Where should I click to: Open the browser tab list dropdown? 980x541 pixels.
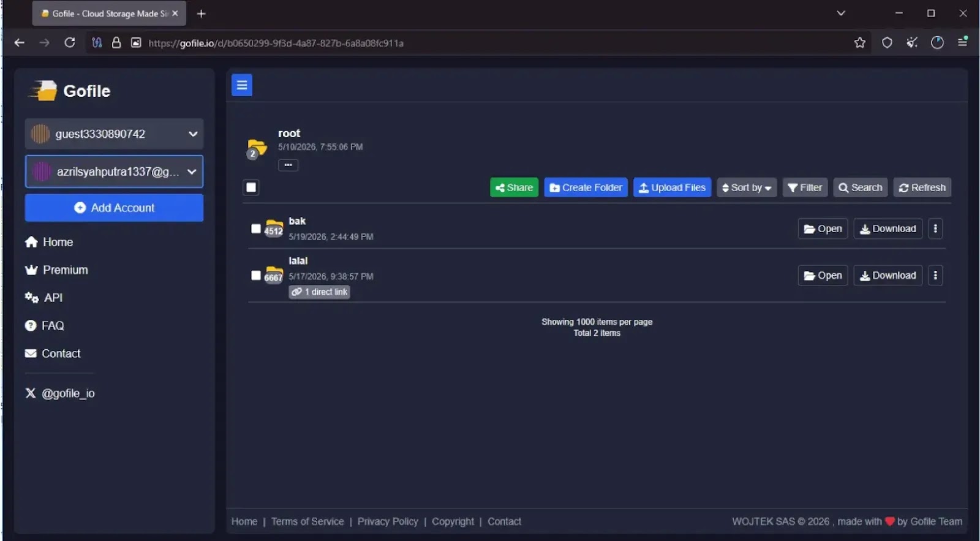point(841,13)
